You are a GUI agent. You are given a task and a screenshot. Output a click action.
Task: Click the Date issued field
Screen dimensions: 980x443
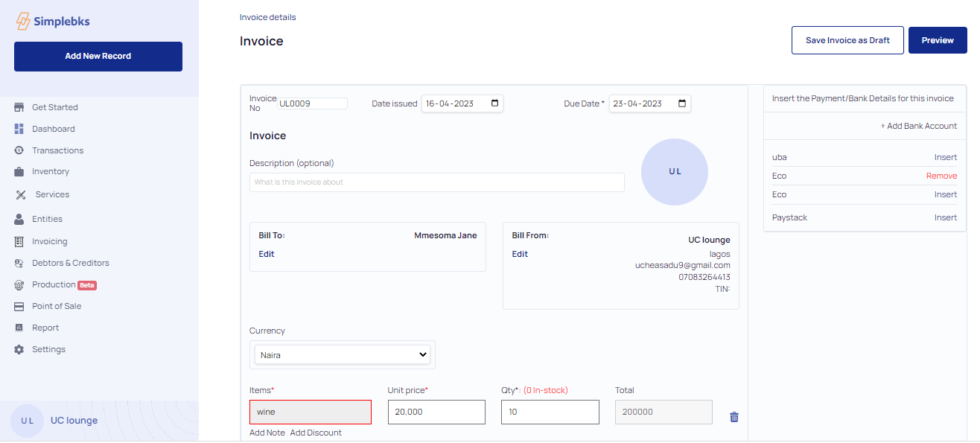[x=462, y=103]
